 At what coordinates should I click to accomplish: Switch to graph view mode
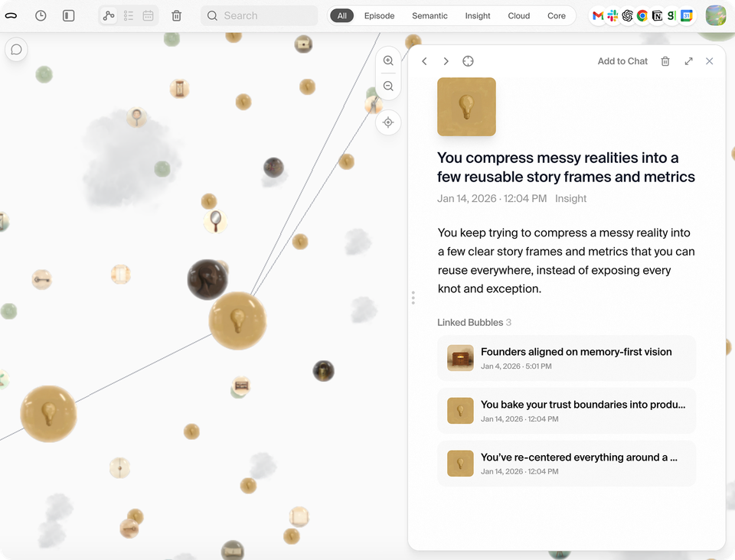(x=109, y=15)
